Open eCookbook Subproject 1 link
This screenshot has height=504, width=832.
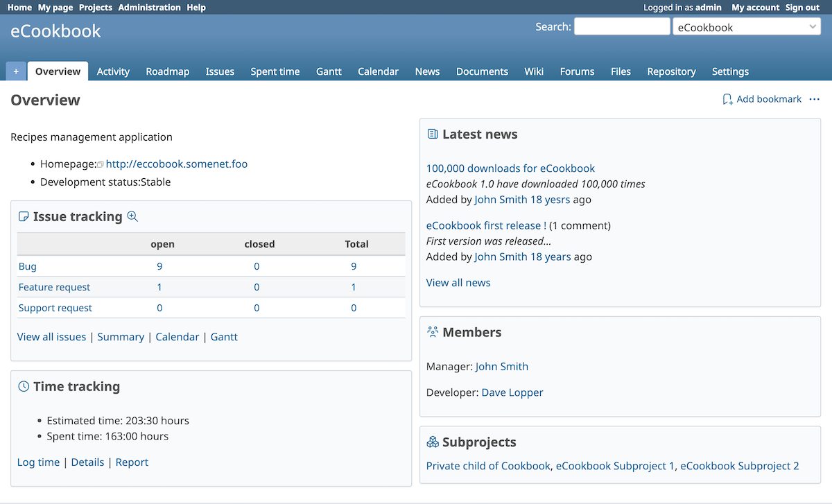coord(615,466)
